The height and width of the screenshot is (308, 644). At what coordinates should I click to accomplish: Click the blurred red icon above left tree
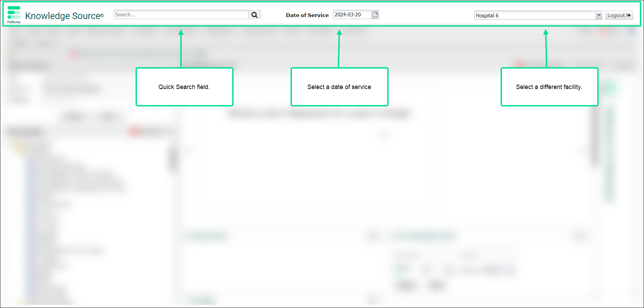(x=134, y=131)
